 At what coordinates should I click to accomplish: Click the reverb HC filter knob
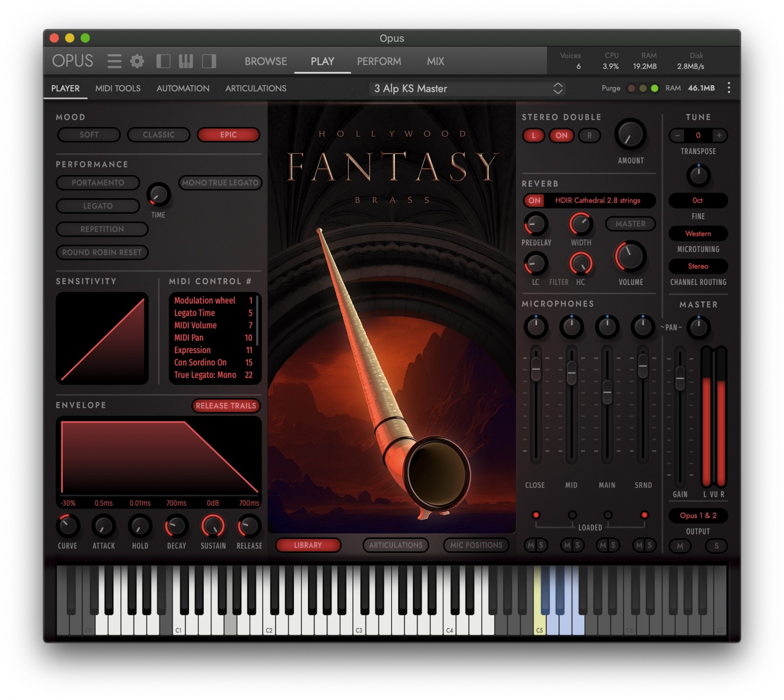(581, 263)
